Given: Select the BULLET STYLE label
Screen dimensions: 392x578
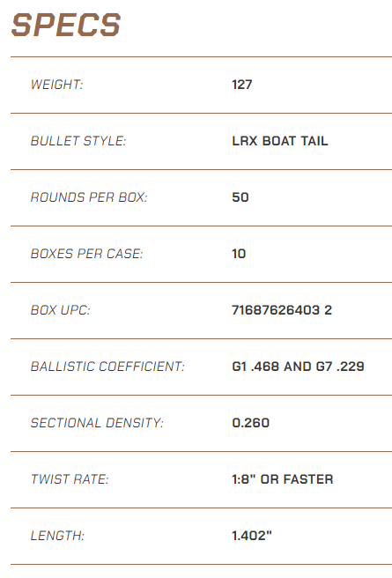Looking at the screenshot, I should tap(78, 141).
